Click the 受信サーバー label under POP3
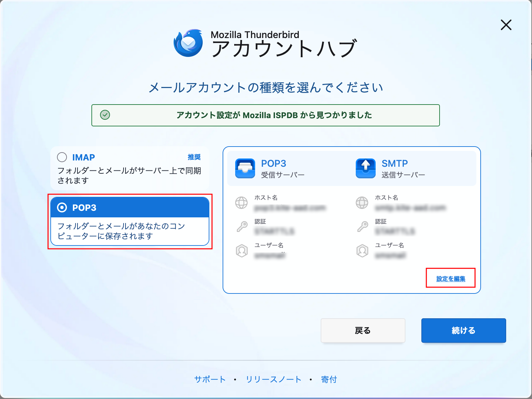Screen dimensions: 532x399 click(283, 175)
